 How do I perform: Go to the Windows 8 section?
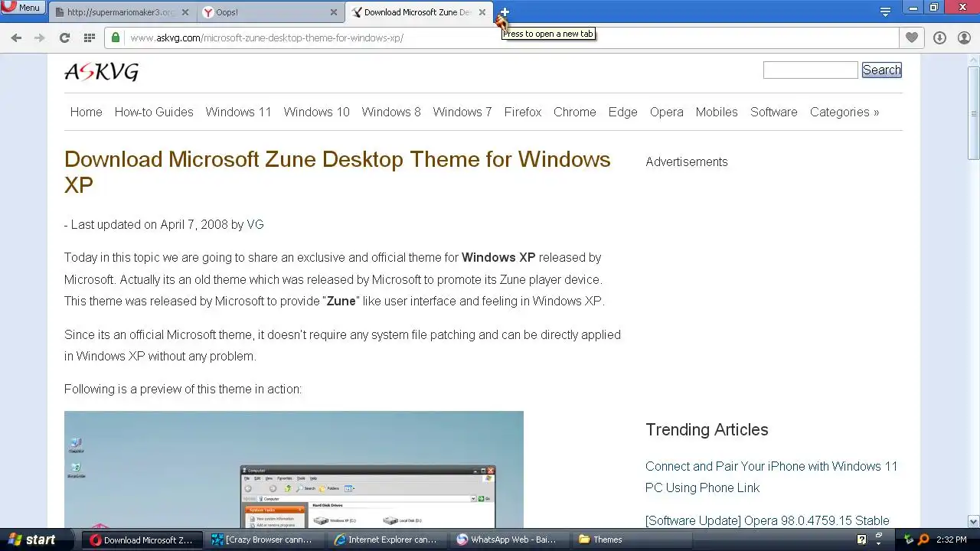391,112
